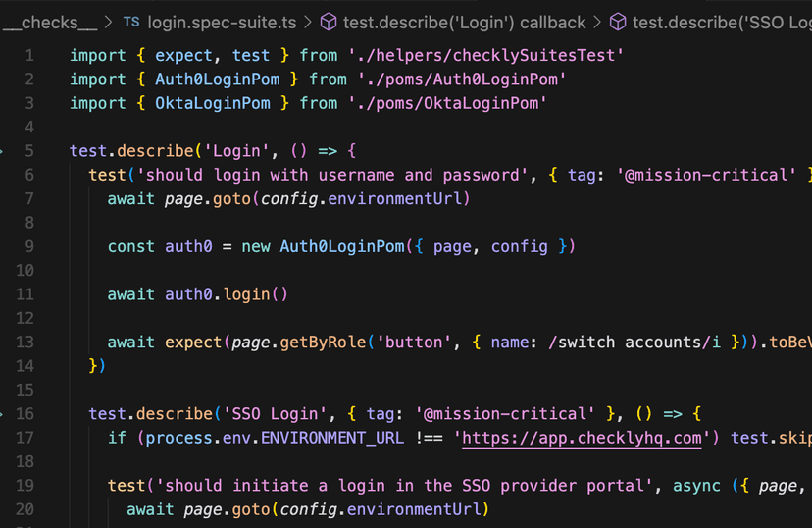Click the auth0.login() call on line 11
Image resolution: width=812 pixels, height=528 pixels.
pyautogui.click(x=226, y=294)
